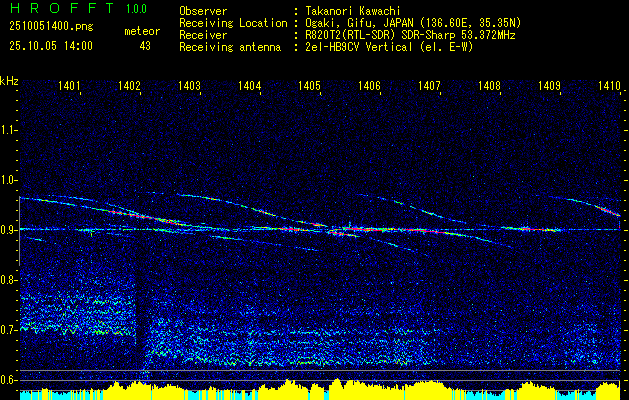Click the 1407 time marker
Viewport: 629px width, 400px height.
click(x=429, y=85)
